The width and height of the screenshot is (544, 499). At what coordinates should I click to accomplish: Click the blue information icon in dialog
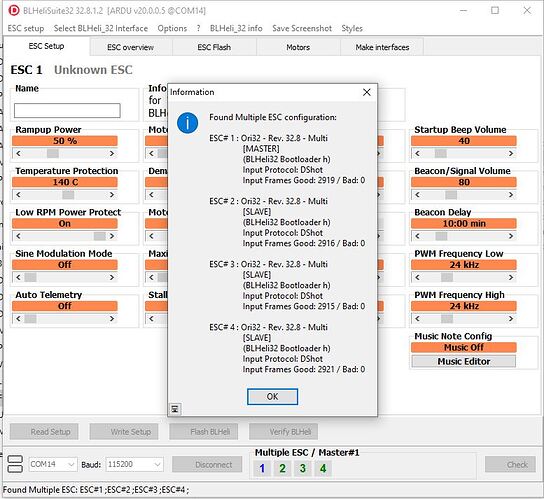pos(187,123)
